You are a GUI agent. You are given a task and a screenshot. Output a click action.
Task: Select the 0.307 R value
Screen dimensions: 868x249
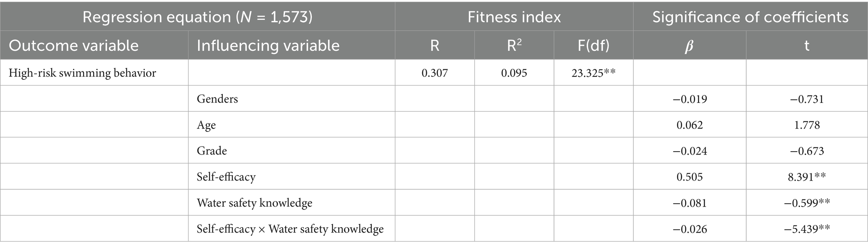[x=434, y=73]
